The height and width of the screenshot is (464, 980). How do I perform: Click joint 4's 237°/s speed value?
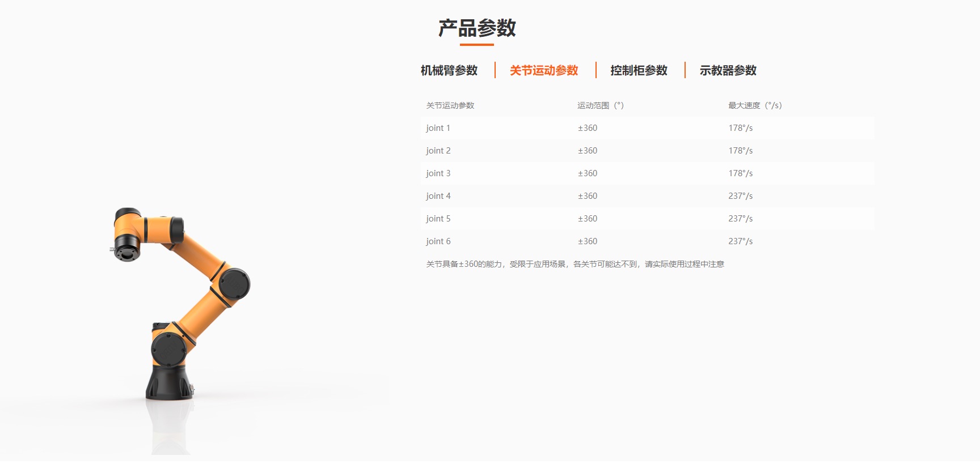pyautogui.click(x=740, y=196)
